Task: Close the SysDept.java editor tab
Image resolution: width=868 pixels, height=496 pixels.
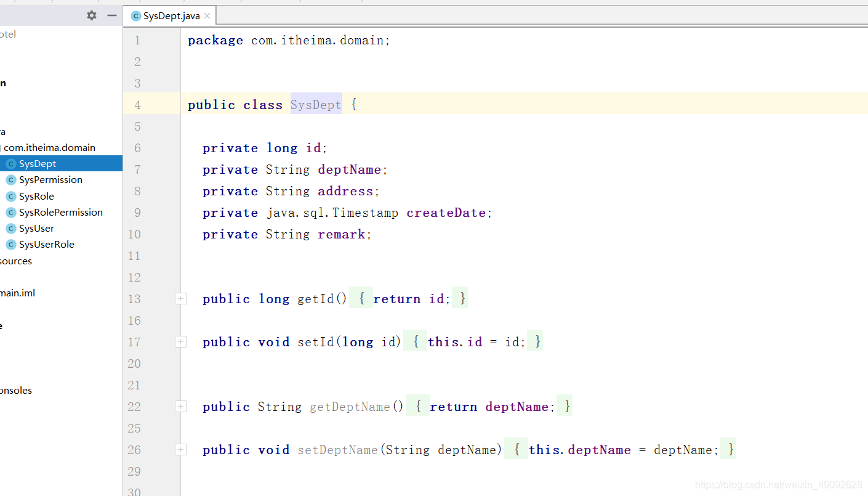Action: click(x=207, y=16)
